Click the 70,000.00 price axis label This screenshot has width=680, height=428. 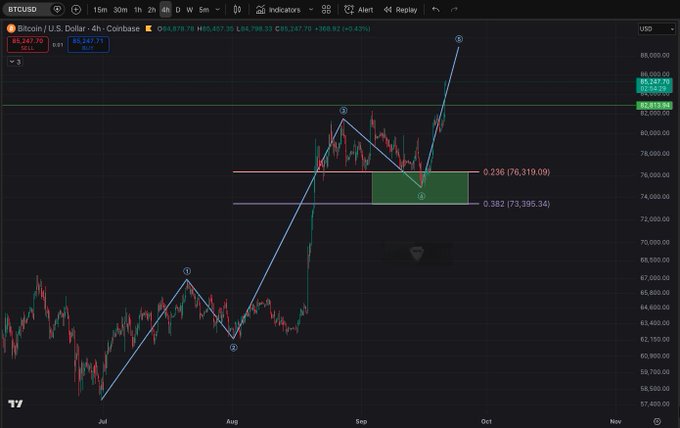[655, 242]
